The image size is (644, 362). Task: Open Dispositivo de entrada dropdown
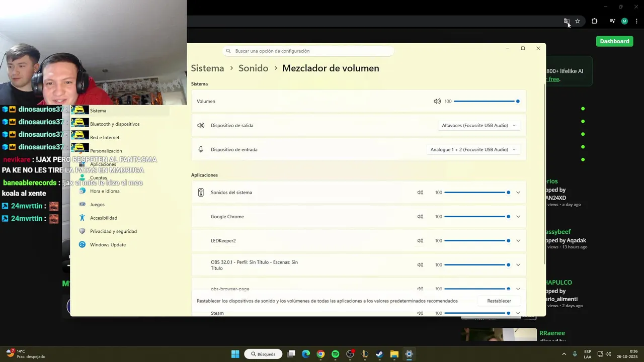coord(473,149)
